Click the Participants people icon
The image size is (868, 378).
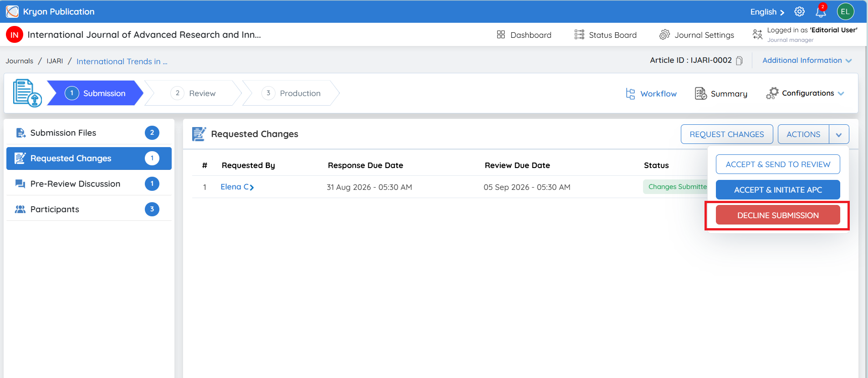[20, 209]
